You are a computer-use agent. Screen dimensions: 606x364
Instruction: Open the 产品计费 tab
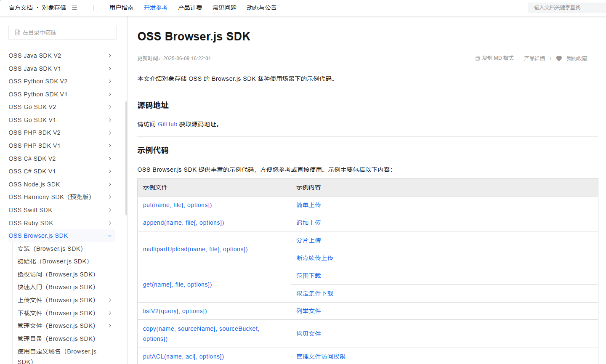[x=190, y=8]
